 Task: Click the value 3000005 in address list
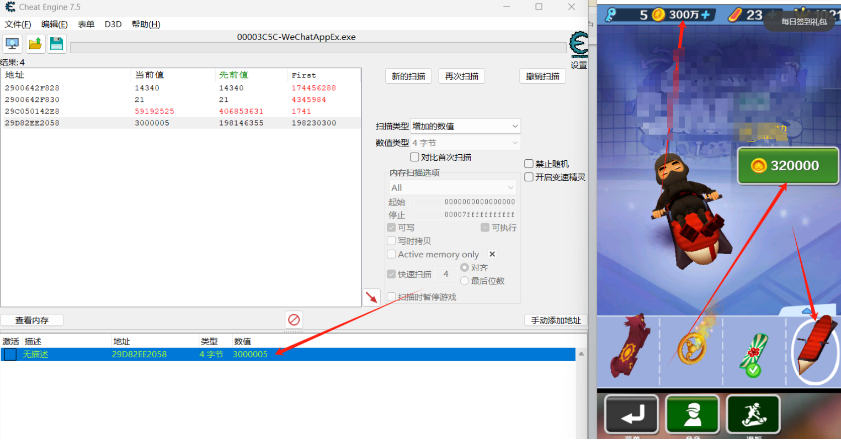click(250, 354)
